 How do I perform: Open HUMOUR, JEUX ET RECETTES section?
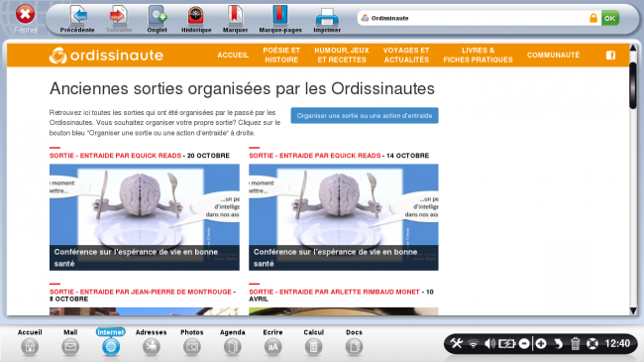[x=342, y=56]
